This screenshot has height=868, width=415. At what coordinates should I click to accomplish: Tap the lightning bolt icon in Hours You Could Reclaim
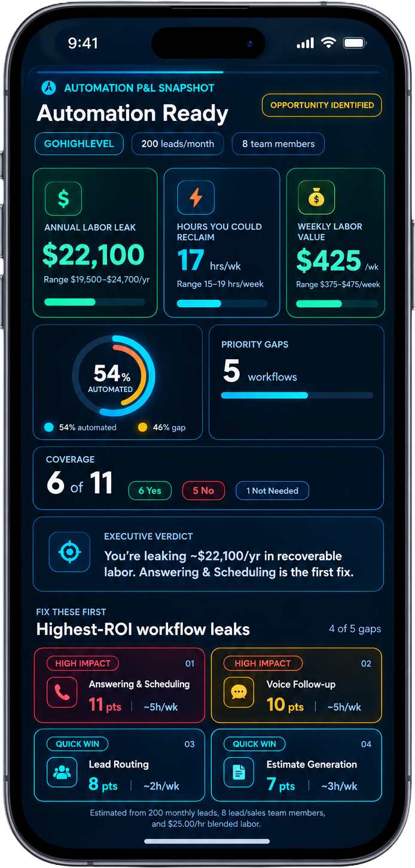tap(196, 198)
